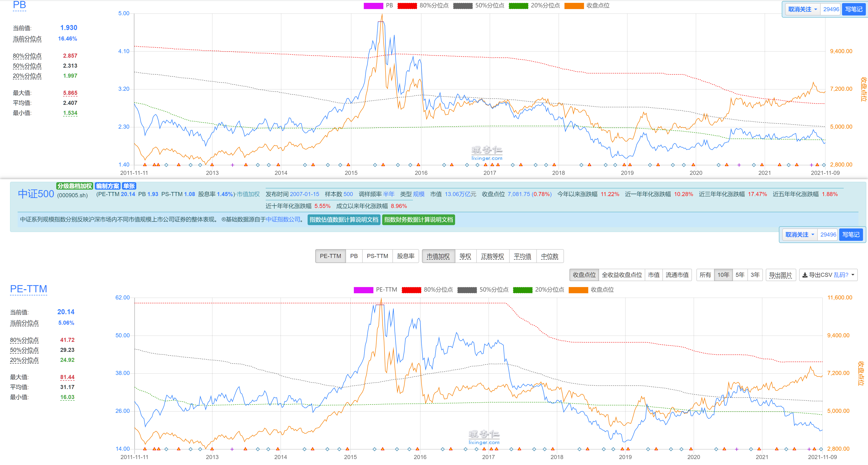The height and width of the screenshot is (465, 868).
Task: Switch to the 股息率 metric tab
Action: 405,256
